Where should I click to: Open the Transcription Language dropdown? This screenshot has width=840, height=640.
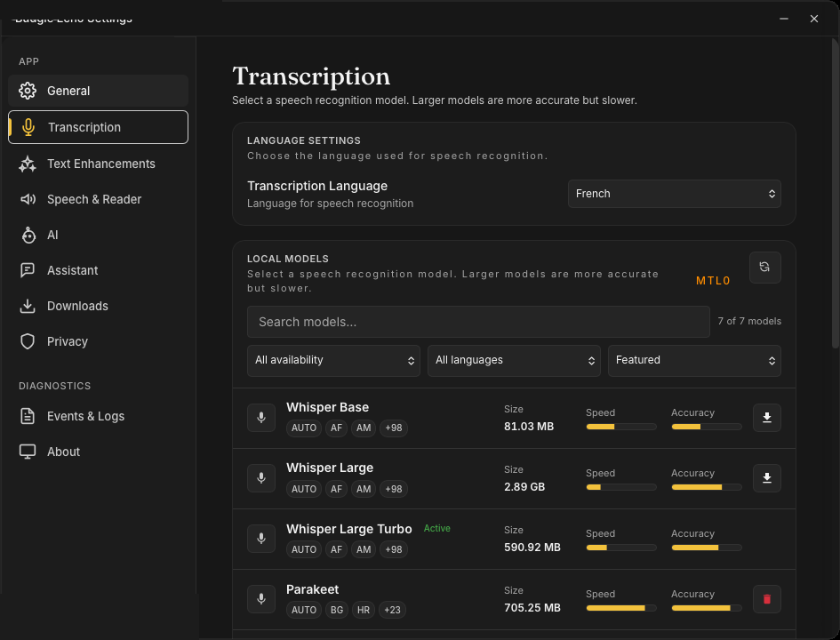tap(674, 194)
